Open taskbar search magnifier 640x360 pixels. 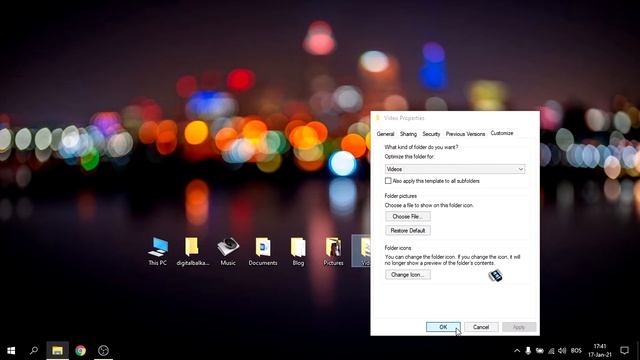coord(34,350)
